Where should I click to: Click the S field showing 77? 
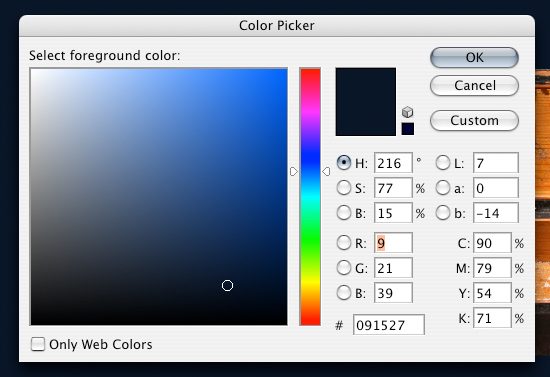[393, 188]
